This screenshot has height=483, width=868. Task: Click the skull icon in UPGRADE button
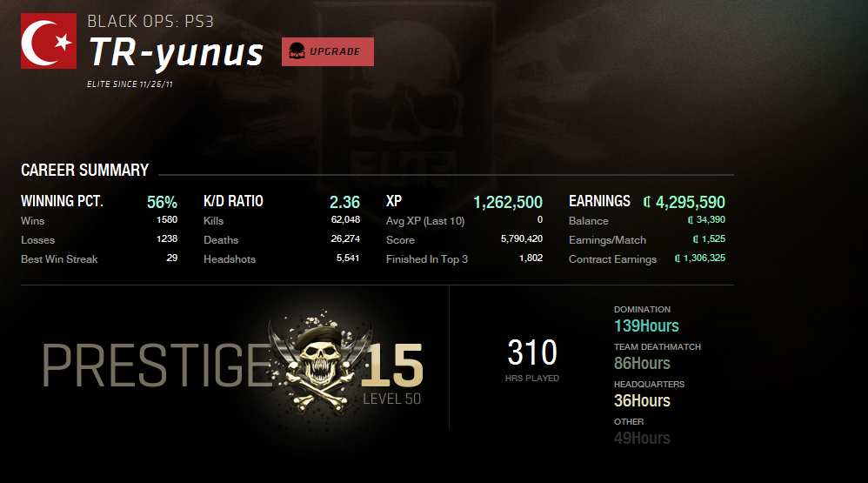(x=297, y=51)
